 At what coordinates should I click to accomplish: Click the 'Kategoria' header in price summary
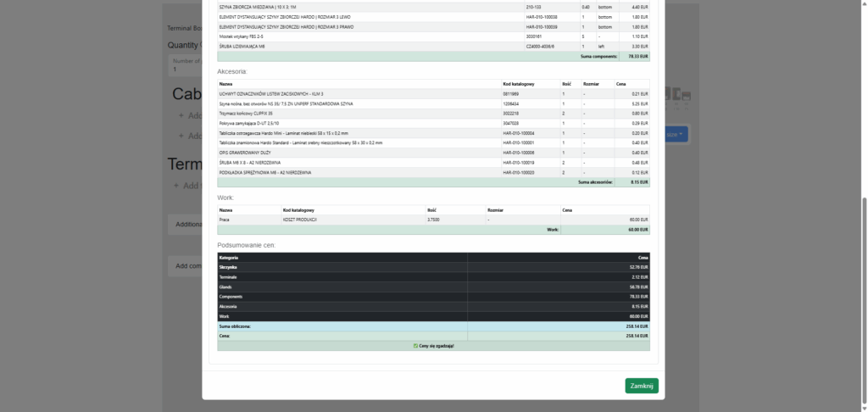coord(229,257)
